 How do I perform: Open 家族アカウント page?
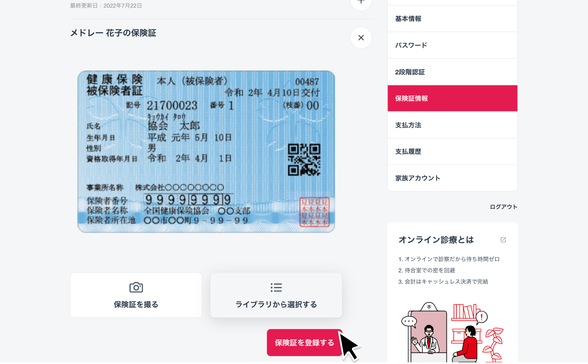pyautogui.click(x=452, y=178)
